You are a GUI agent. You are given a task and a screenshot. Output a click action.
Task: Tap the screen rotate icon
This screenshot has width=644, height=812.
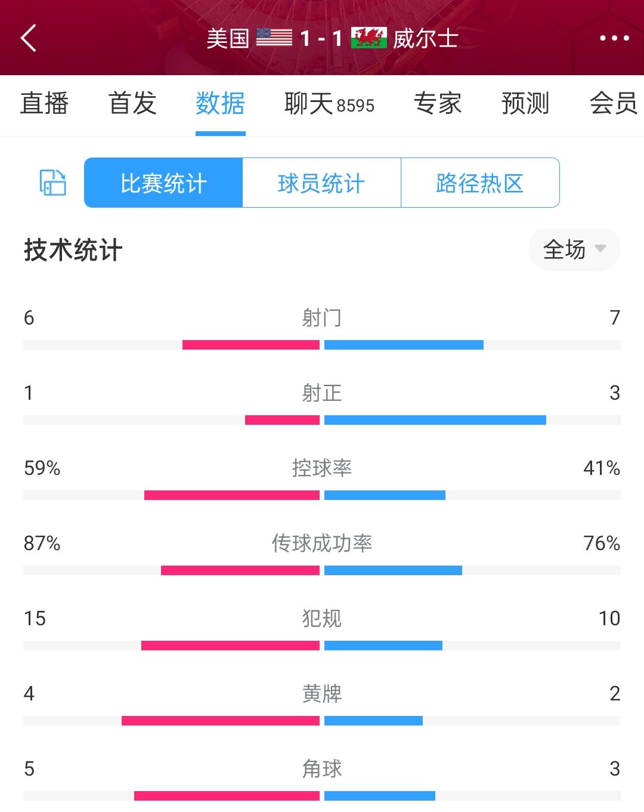point(53,183)
